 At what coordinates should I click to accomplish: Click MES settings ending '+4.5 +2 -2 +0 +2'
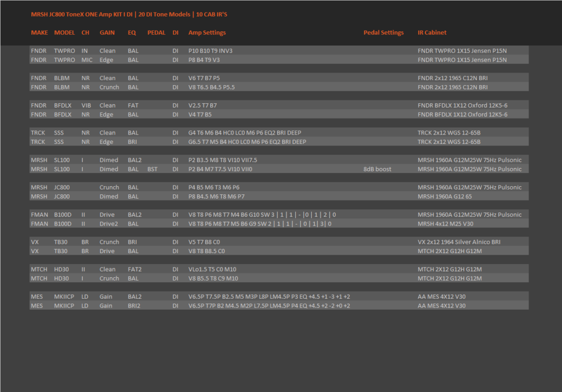pos(269,306)
